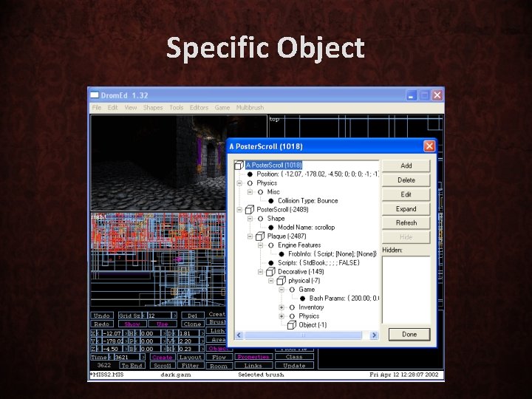This screenshot has width=532, height=399.
Task: Click the horizontal scrollbar thumb in tree
Action: click(304, 335)
